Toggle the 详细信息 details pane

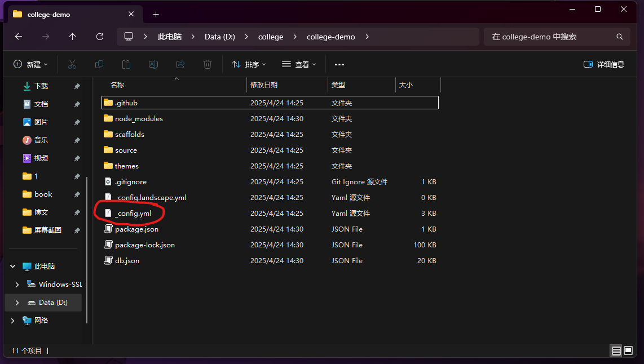coord(604,64)
